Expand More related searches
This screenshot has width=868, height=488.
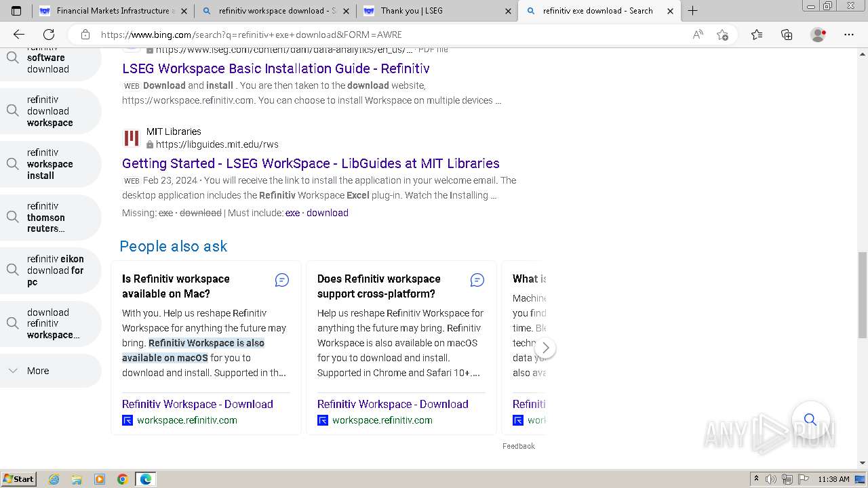point(51,371)
